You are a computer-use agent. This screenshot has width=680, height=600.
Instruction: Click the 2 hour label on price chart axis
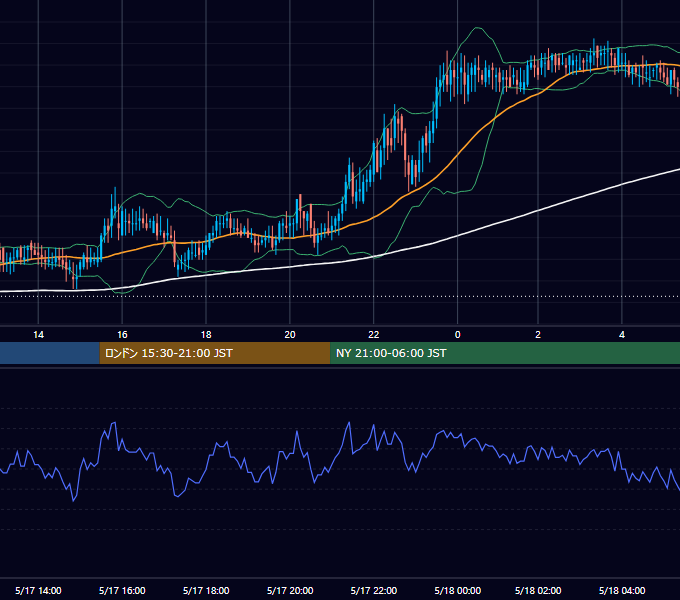(x=538, y=335)
